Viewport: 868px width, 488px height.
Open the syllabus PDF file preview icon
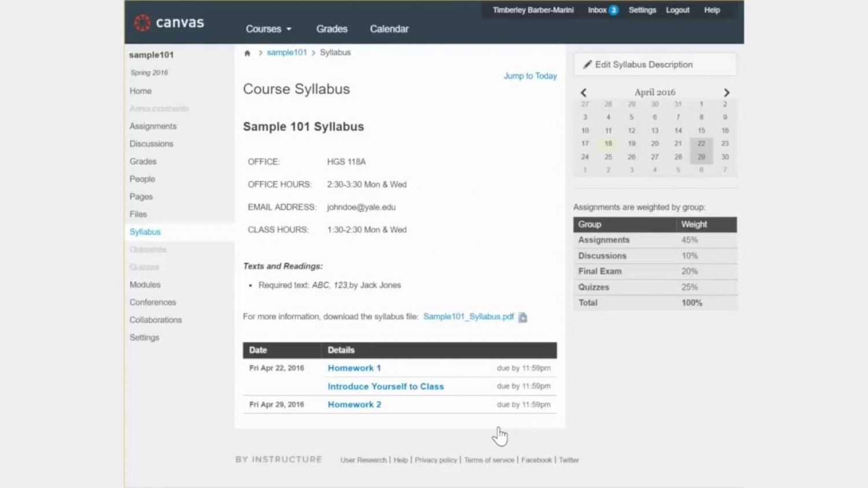(523, 317)
